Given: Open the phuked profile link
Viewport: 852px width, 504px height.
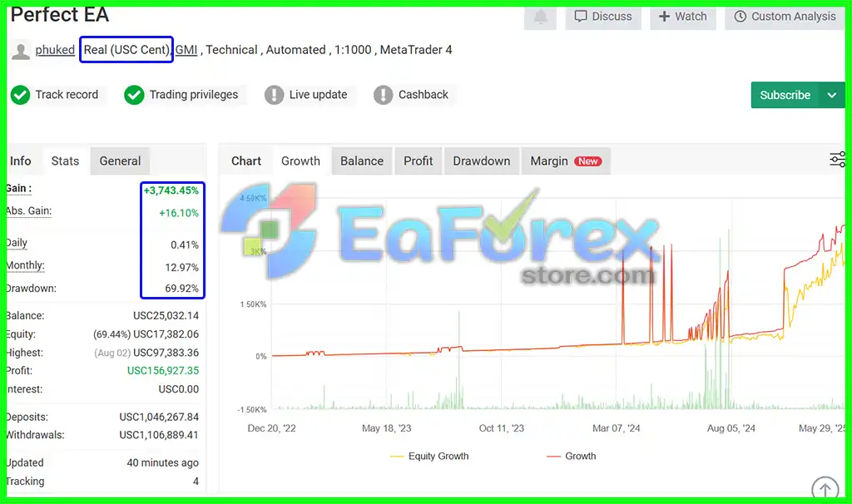Looking at the screenshot, I should pos(55,50).
